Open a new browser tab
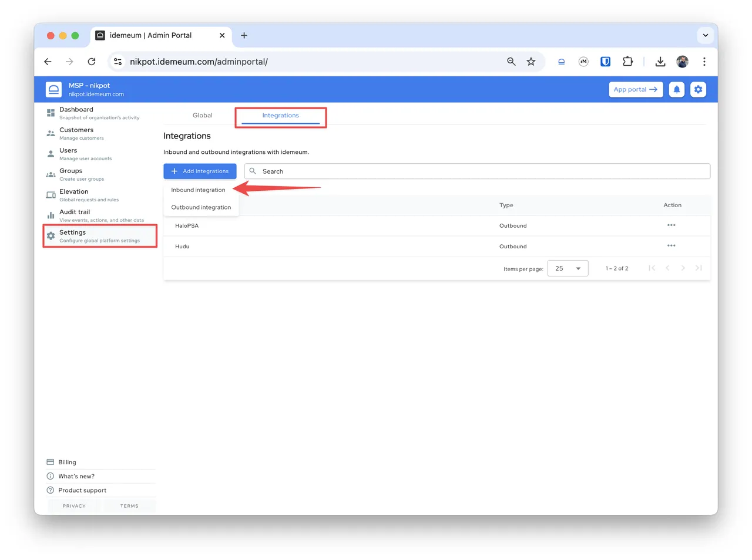Image resolution: width=752 pixels, height=560 pixels. click(244, 35)
